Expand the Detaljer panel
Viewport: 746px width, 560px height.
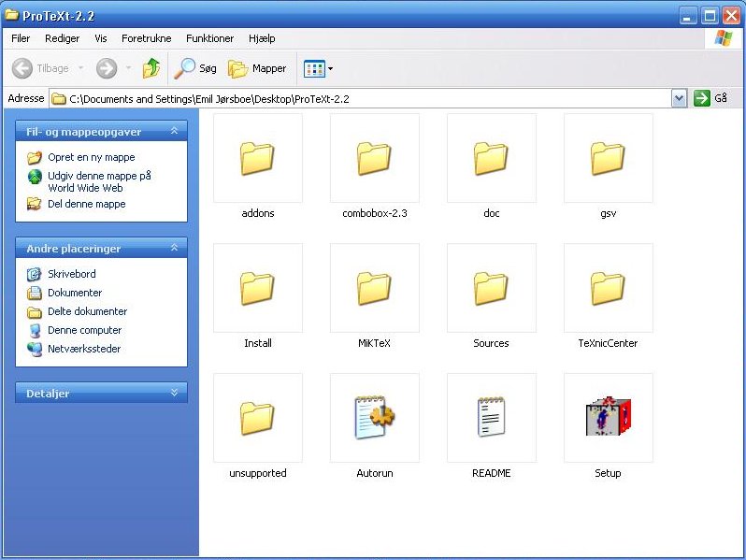(174, 393)
